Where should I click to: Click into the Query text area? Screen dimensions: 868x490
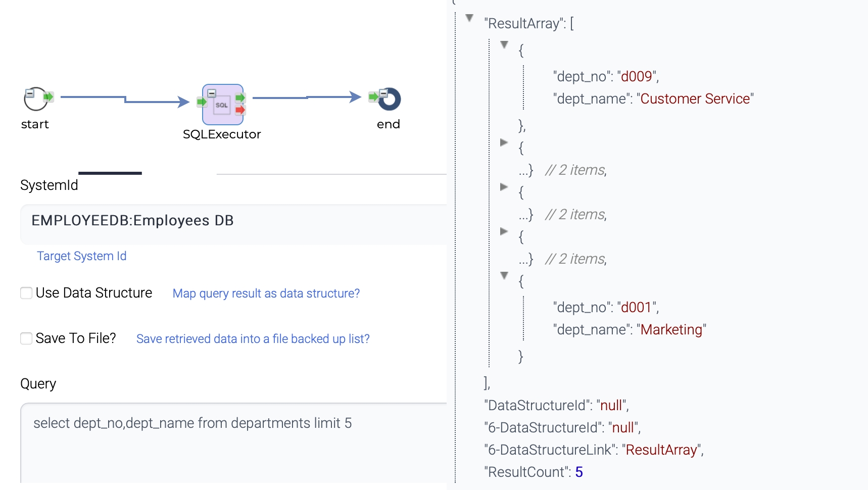232,445
